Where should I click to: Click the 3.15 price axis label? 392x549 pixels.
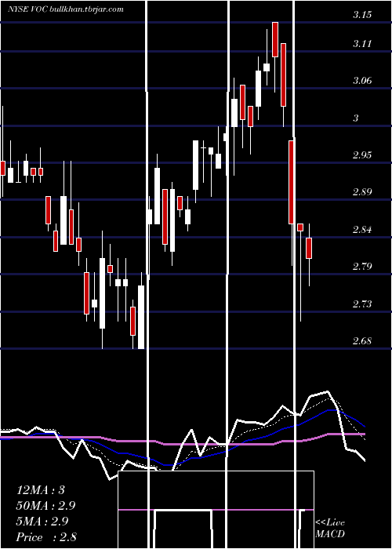(362, 15)
